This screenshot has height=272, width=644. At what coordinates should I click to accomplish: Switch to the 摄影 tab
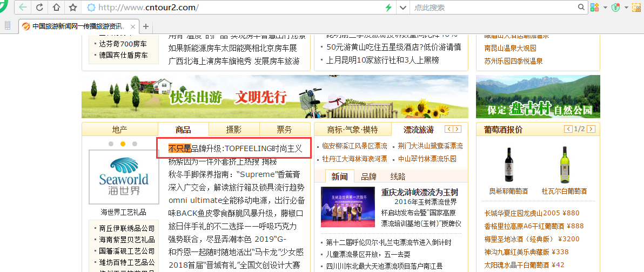pos(234,130)
